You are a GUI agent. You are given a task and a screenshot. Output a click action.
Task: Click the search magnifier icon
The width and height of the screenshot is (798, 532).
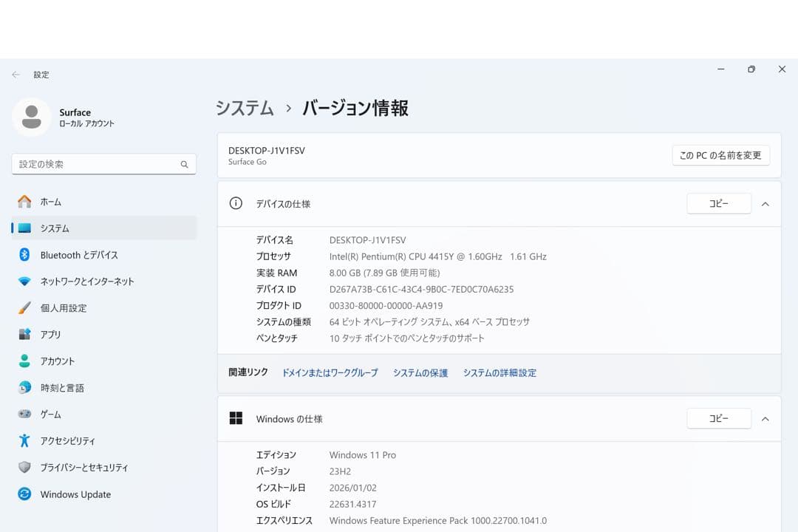click(x=184, y=165)
